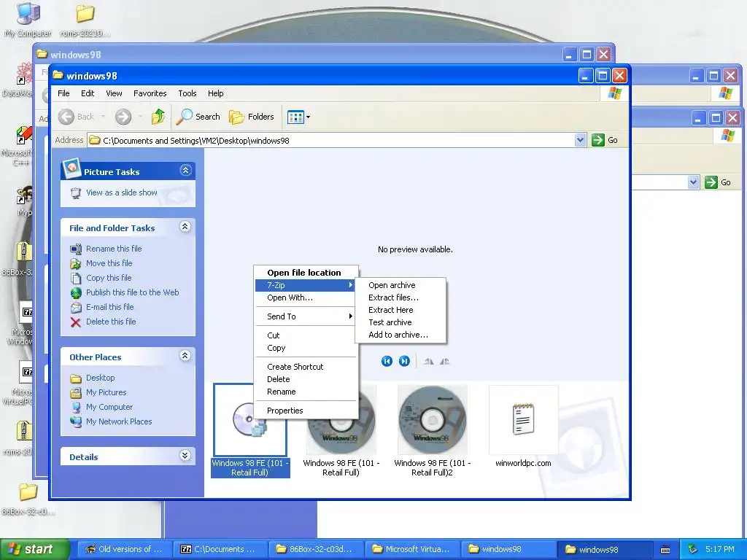
Task: Click Move this file link
Action: 109,263
